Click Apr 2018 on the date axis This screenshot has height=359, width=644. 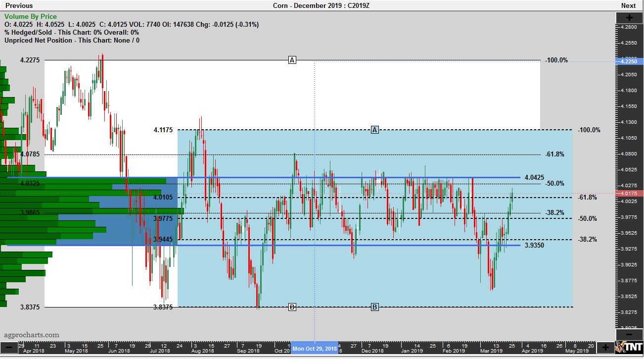click(35, 351)
